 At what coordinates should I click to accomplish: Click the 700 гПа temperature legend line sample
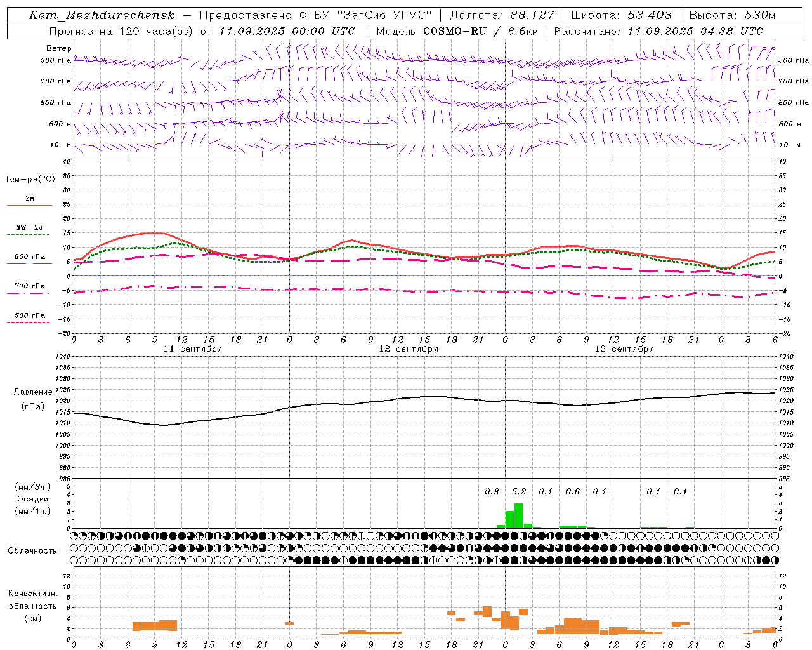(x=29, y=294)
